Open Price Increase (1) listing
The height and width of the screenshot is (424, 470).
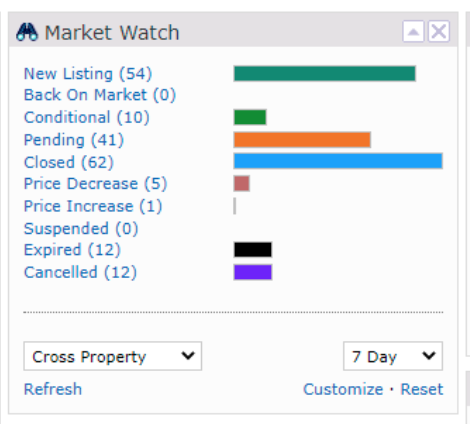(93, 206)
